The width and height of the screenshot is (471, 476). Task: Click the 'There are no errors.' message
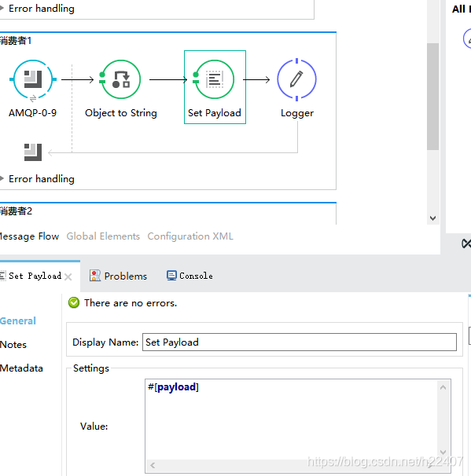coord(131,302)
